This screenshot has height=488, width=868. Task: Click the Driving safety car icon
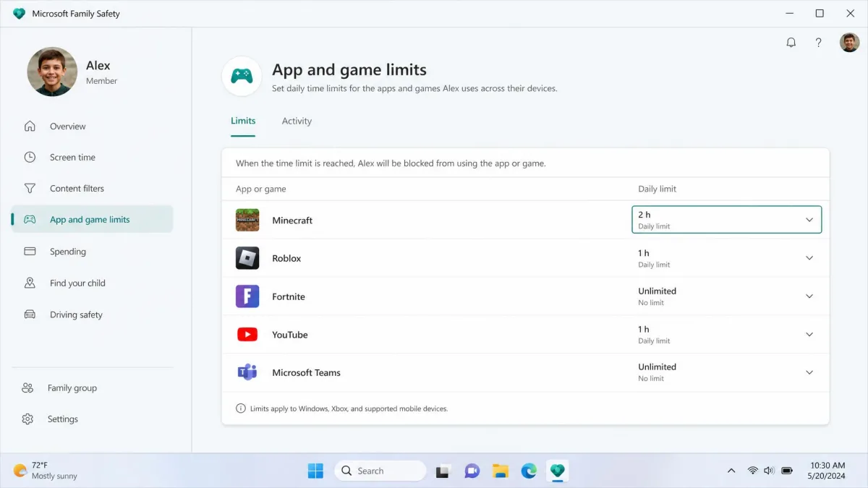30,314
